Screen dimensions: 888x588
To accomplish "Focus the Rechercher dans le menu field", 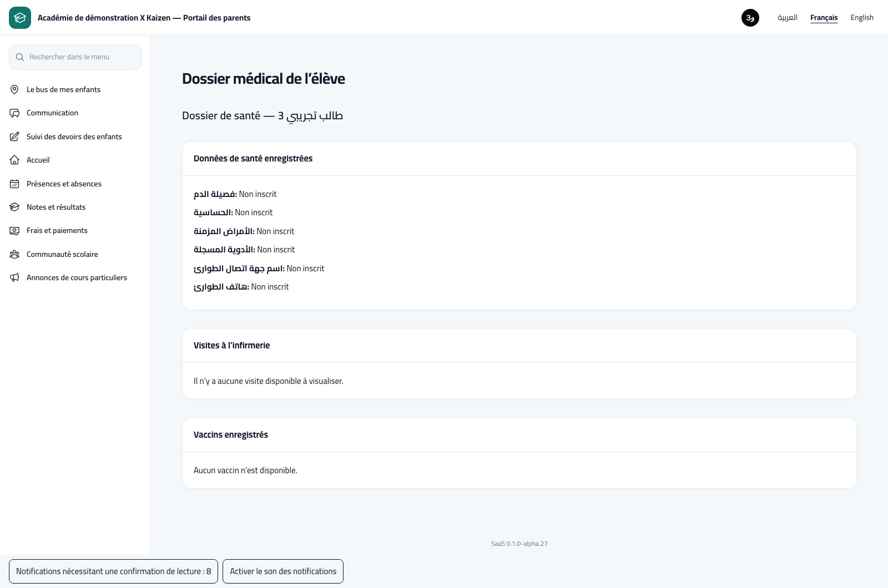I will [75, 57].
